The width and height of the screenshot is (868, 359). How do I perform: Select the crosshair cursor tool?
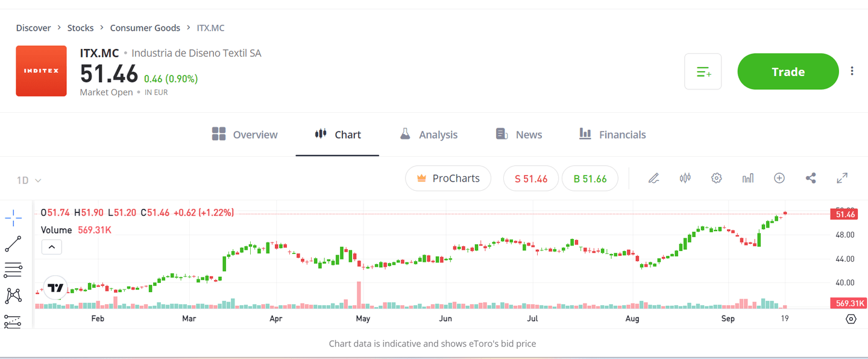pos(13,218)
